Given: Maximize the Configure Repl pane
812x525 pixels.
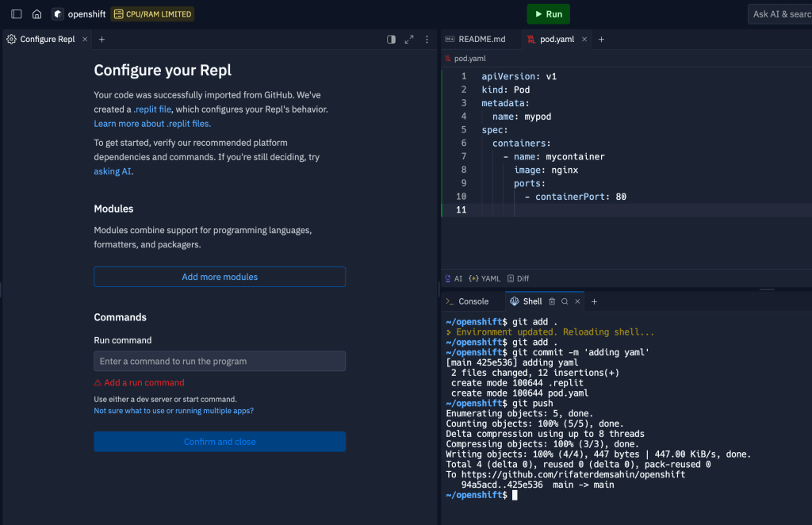Looking at the screenshot, I should (x=409, y=40).
